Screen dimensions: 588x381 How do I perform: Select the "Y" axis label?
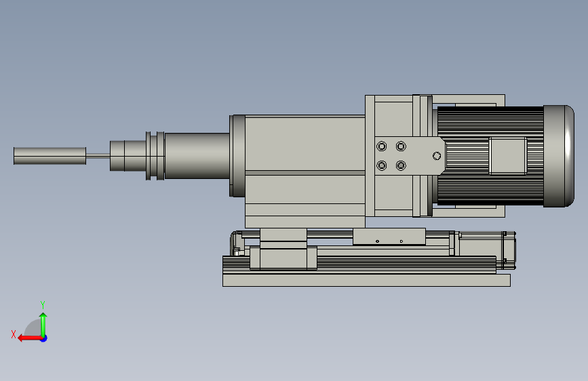[43, 304]
